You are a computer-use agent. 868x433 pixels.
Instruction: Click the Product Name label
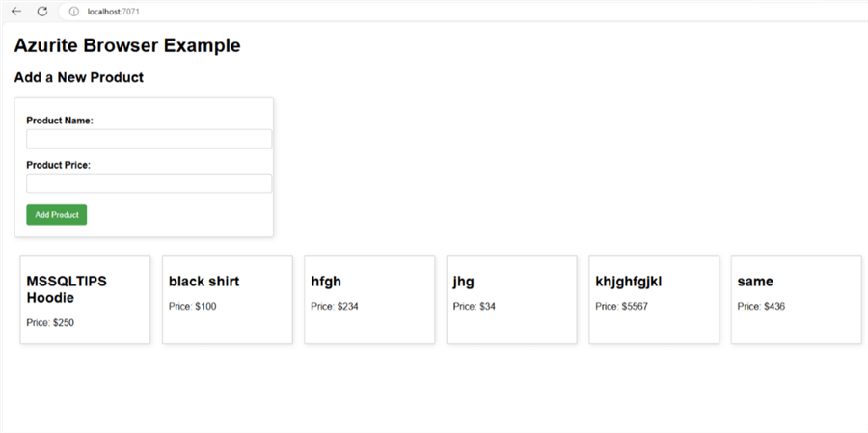pos(66,121)
